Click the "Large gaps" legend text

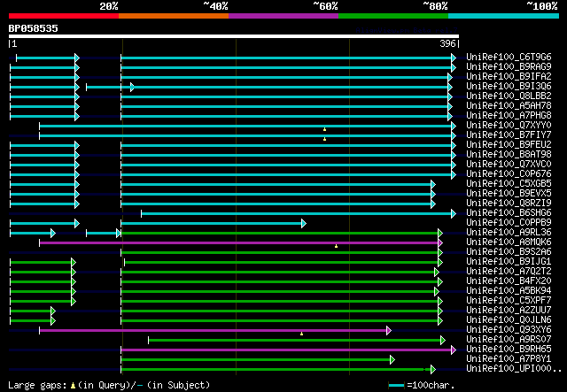tap(37, 385)
